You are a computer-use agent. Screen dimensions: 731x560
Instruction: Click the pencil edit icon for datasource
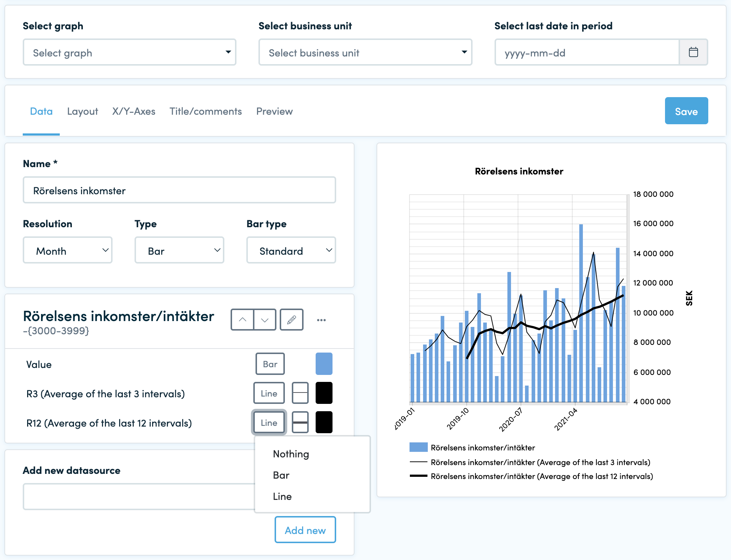coord(291,320)
